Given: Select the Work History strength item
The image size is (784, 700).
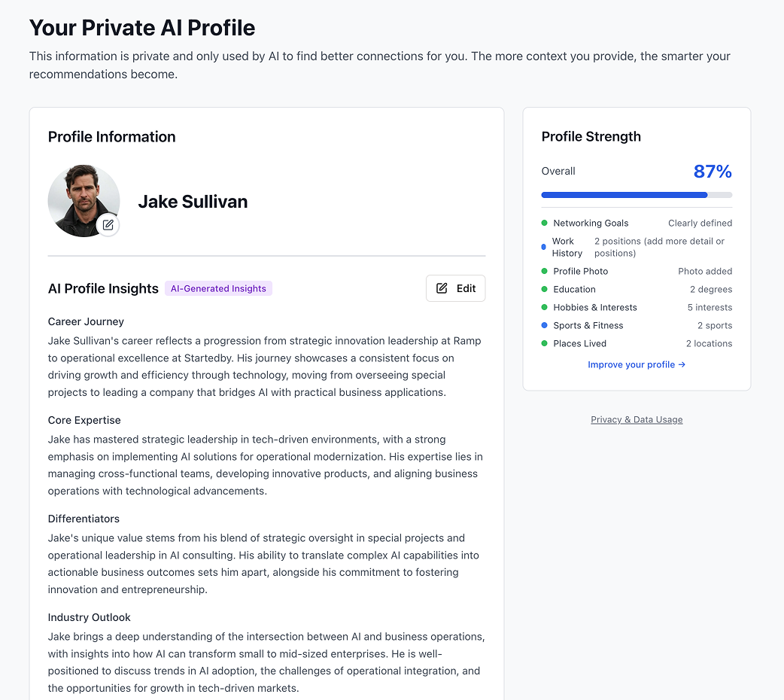Looking at the screenshot, I should pos(567,247).
